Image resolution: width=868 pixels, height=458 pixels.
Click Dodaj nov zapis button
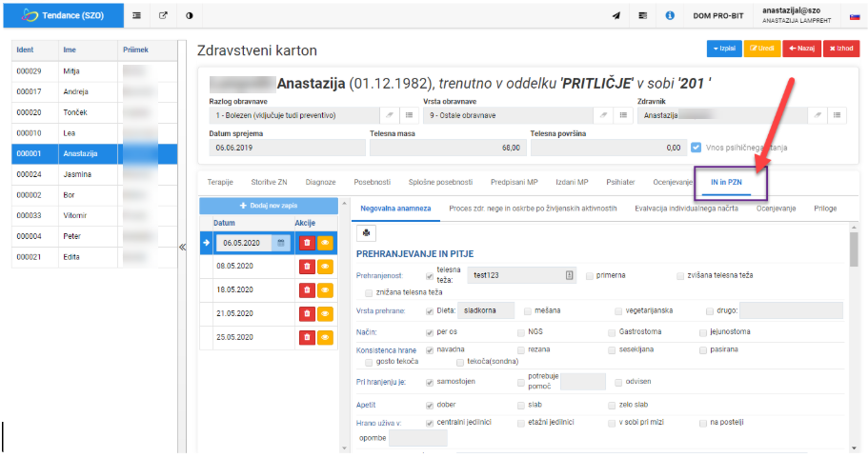point(269,206)
